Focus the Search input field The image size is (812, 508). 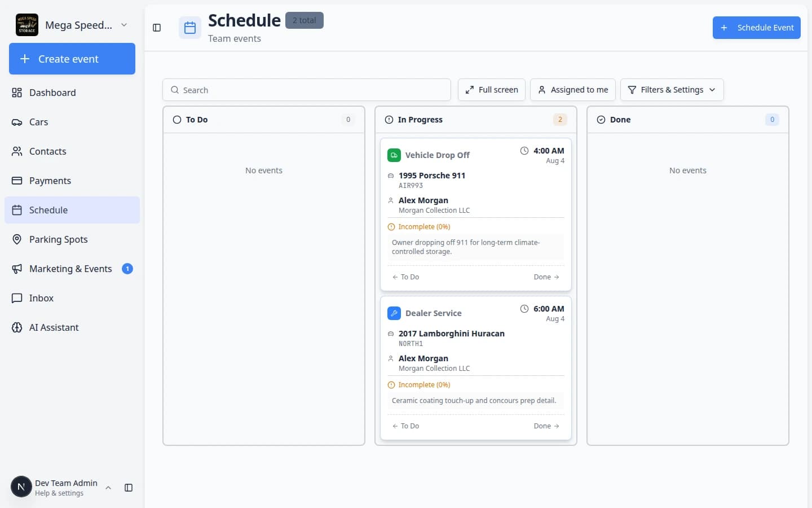pos(307,90)
